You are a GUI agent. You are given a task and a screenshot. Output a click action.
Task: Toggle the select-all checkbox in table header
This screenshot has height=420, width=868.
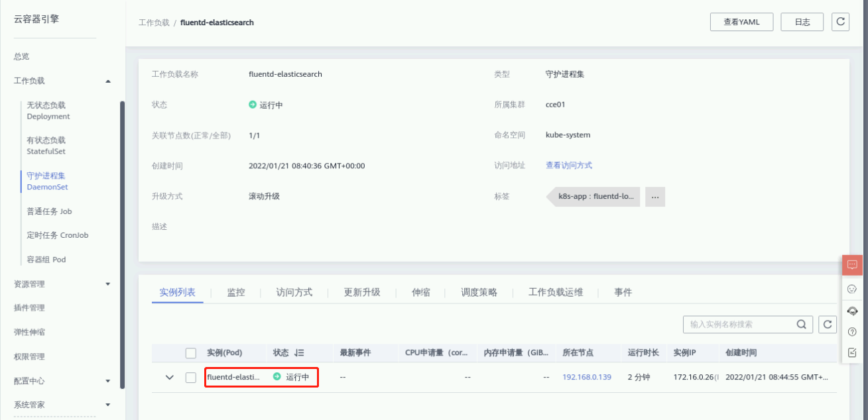tap(191, 353)
